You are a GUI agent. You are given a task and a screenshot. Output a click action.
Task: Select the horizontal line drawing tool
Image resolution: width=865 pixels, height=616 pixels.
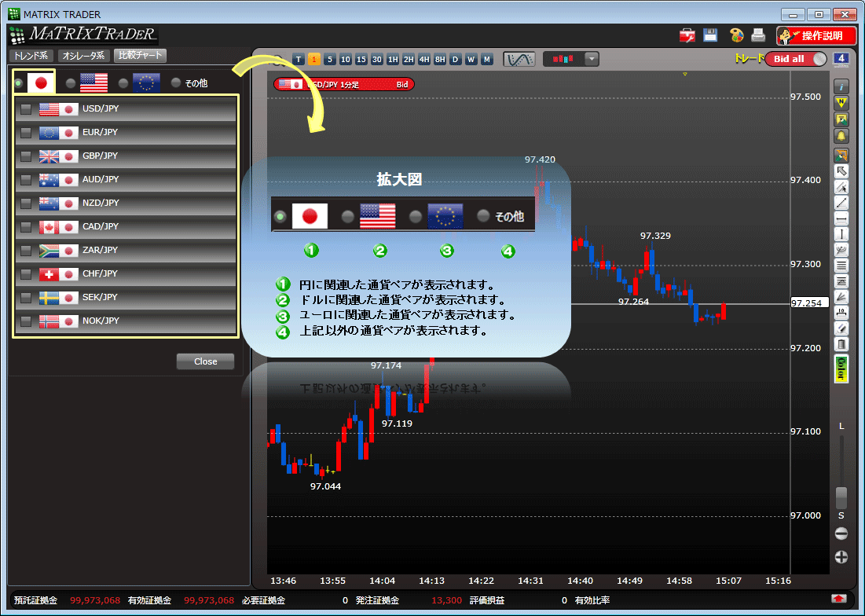click(x=841, y=219)
